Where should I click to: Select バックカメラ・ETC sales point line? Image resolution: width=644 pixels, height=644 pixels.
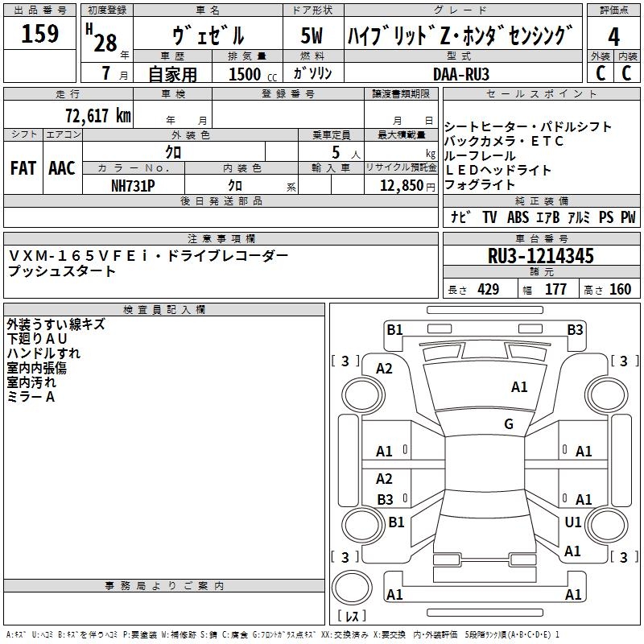[504, 142]
